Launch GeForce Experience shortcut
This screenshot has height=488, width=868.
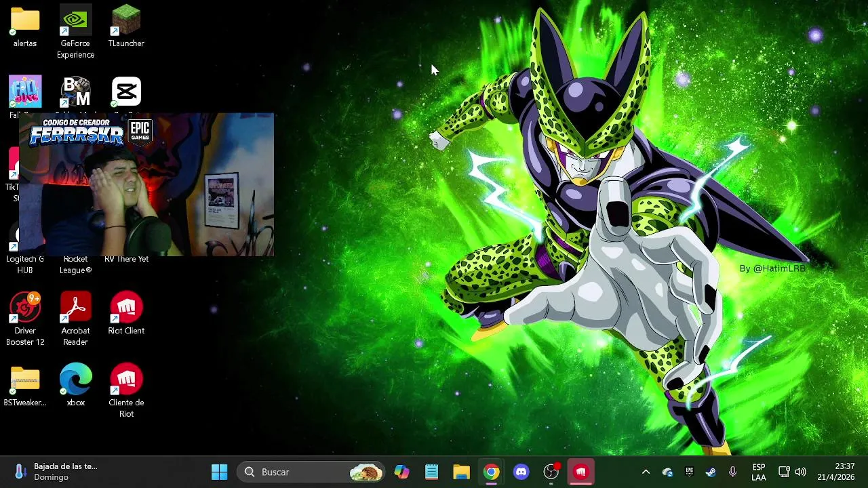click(x=75, y=31)
